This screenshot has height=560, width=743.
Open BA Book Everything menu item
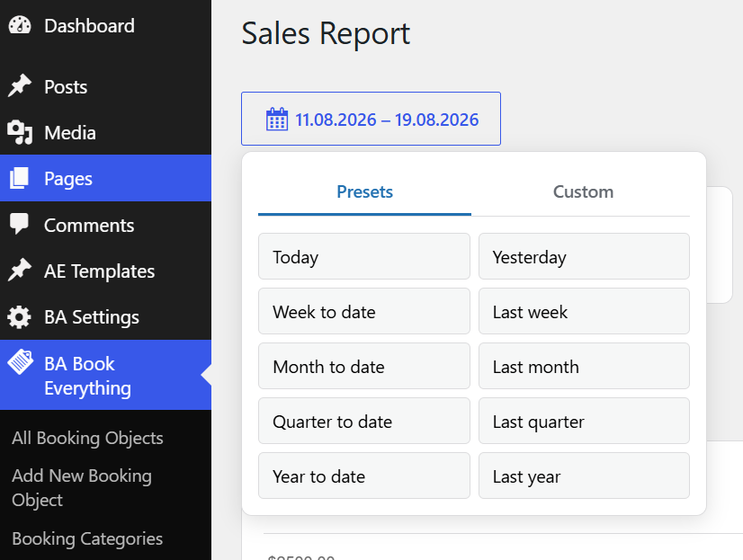pos(105,375)
